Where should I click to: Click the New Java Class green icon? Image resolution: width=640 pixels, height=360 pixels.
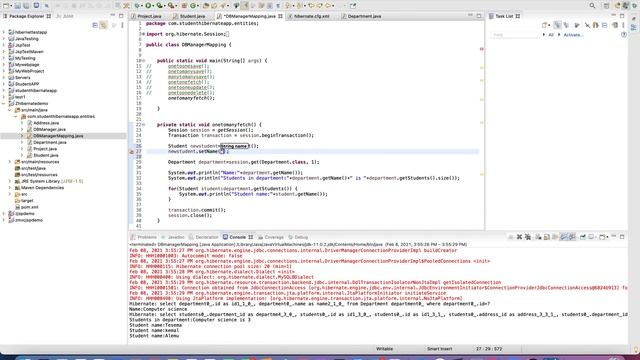(193, 6)
